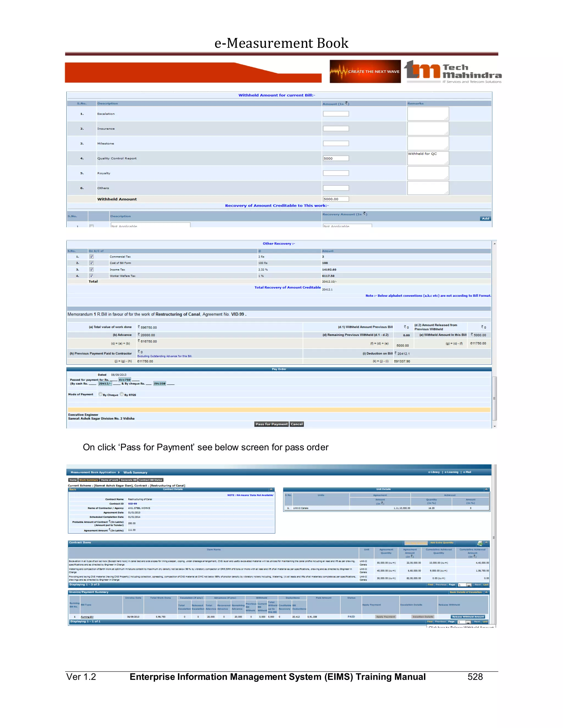The height and width of the screenshot is (728, 563).
Task: Click the arrow beside Measurement Book Application
Action: [119, 472]
